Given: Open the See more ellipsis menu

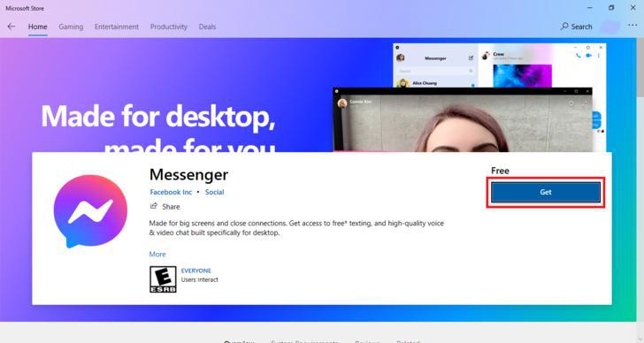Looking at the screenshot, I should click(632, 26).
